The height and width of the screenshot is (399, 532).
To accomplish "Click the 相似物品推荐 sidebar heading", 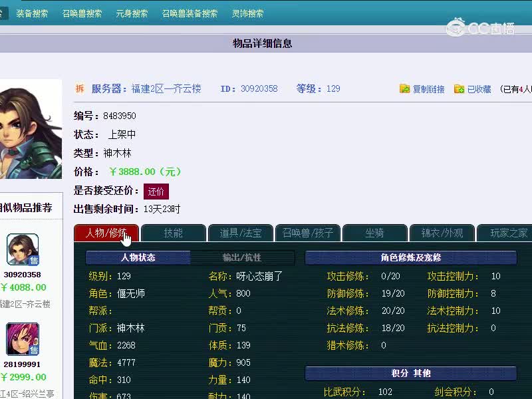I will click(x=26, y=207).
